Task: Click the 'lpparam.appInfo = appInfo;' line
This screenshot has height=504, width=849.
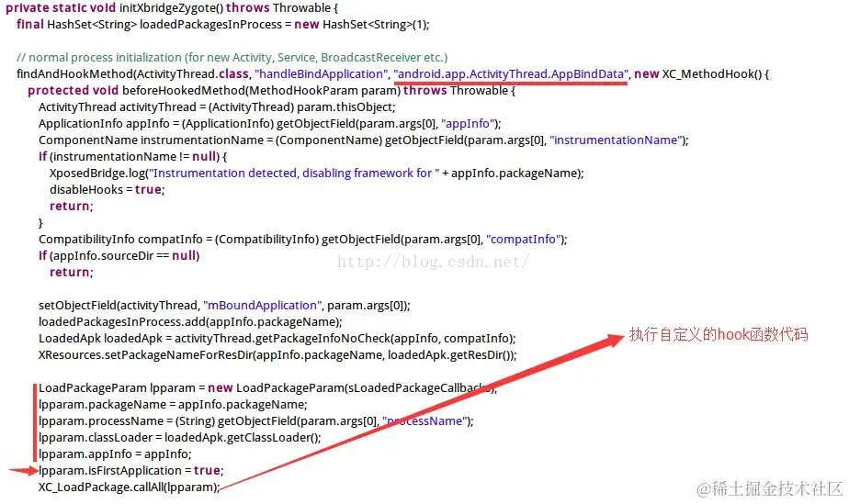Action: (x=115, y=454)
